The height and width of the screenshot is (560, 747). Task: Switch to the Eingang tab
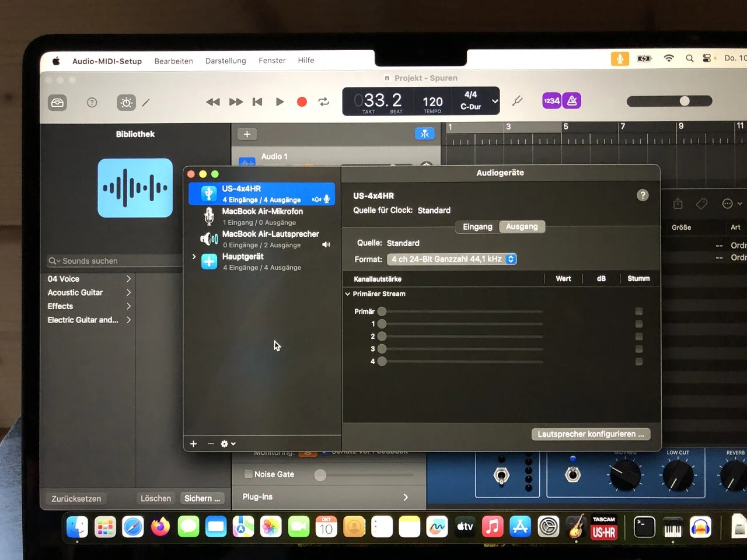point(477,227)
